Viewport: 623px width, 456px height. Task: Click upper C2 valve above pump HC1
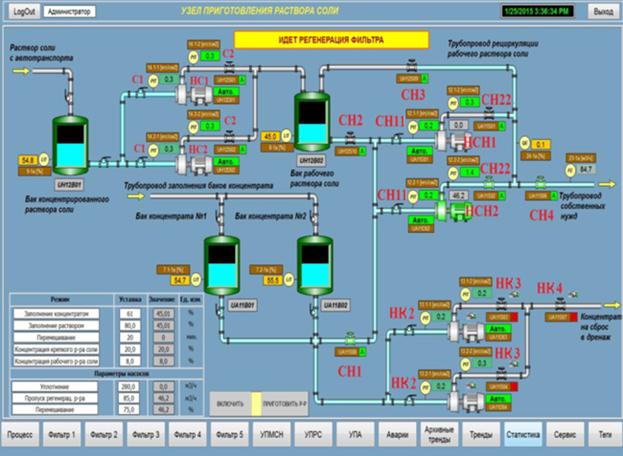(x=229, y=66)
